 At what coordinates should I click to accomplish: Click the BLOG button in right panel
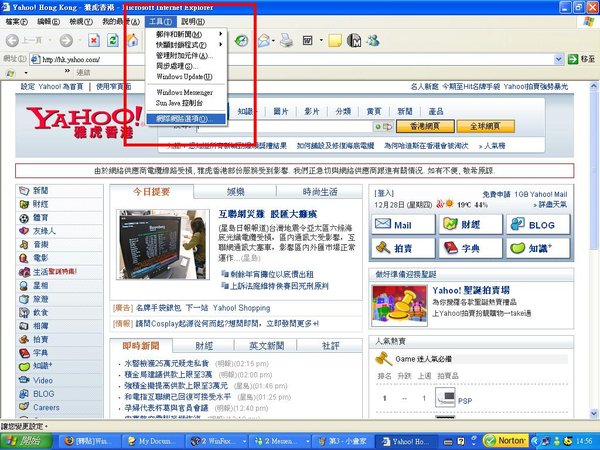pos(538,224)
